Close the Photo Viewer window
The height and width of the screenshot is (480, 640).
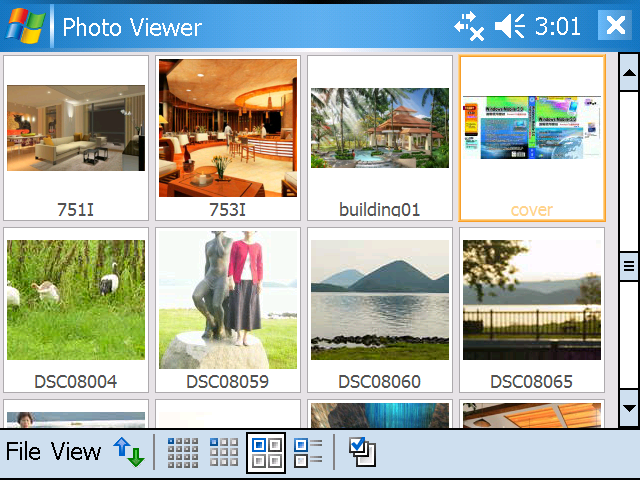click(x=615, y=25)
